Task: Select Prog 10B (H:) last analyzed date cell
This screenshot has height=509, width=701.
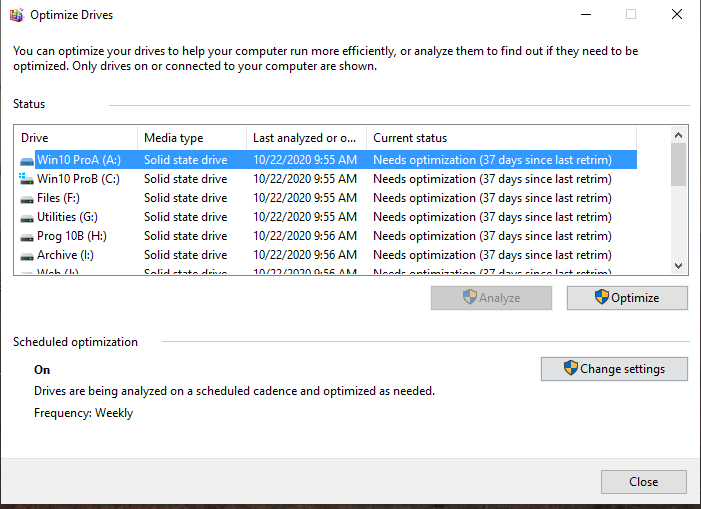Action: click(x=304, y=236)
